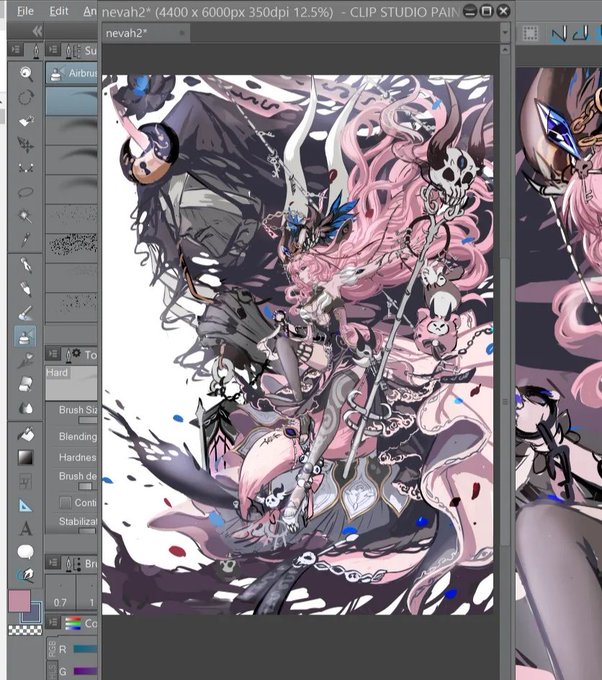Select the Move layer tool
602x680 pixels.
point(26,144)
